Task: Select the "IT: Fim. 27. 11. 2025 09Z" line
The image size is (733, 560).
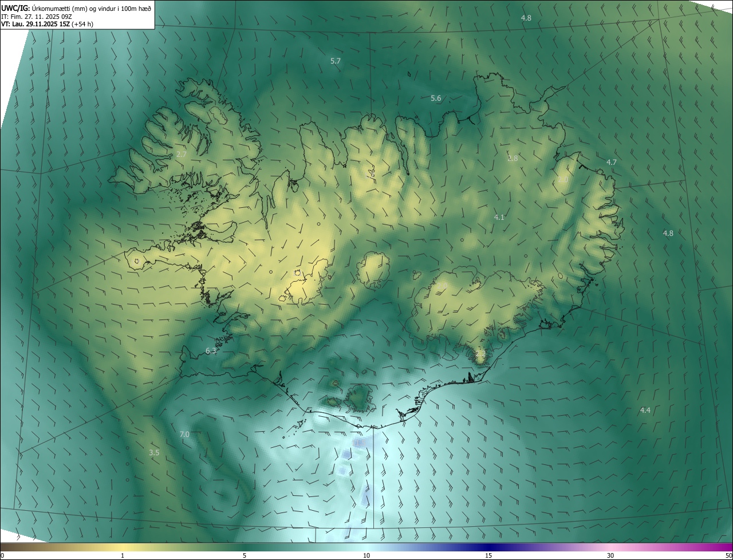Action: point(36,16)
